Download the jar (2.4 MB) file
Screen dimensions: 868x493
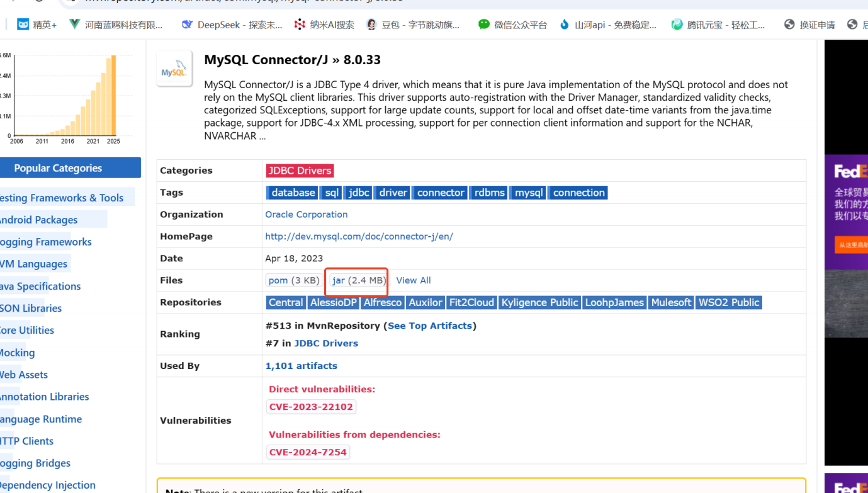point(358,281)
